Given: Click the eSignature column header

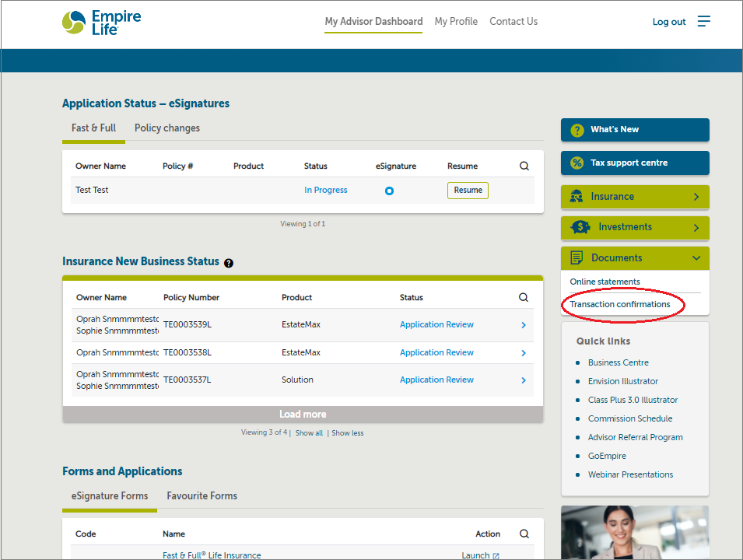Looking at the screenshot, I should click(x=396, y=166).
